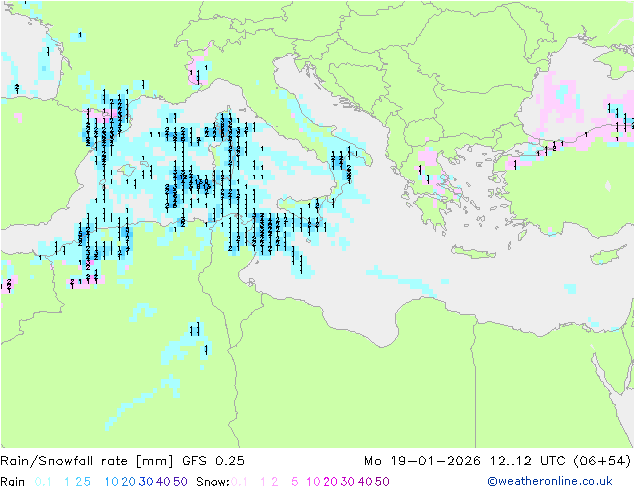Click the '12..12 UTC' time label

click(x=528, y=461)
